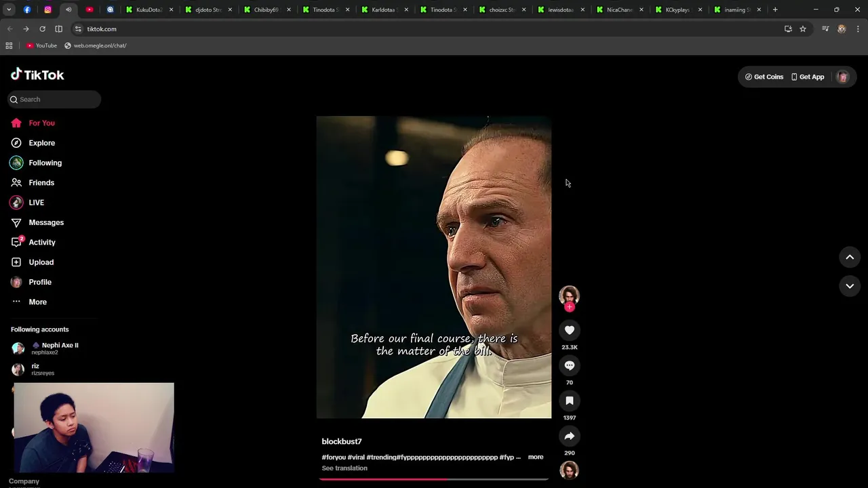Image resolution: width=868 pixels, height=488 pixels.
Task: Switch to the Chibiby69 tab
Action: (x=267, y=9)
